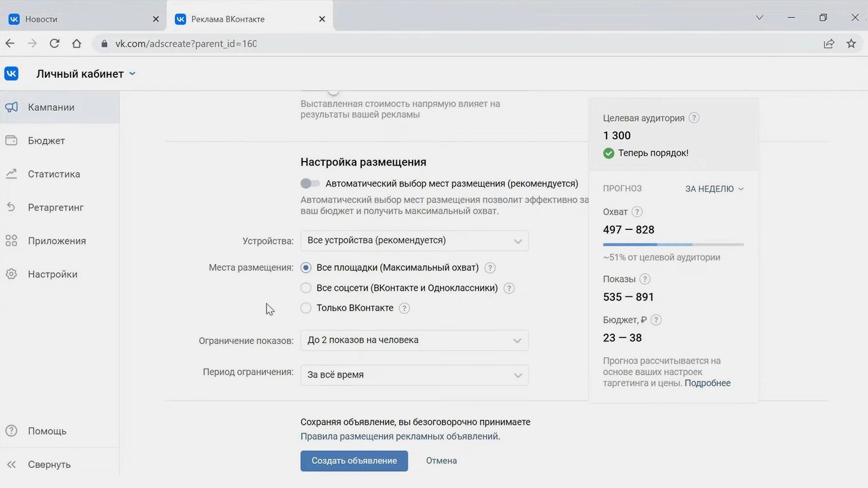Show help for Все площадки option
Image resolution: width=868 pixels, height=488 pixels.
tap(490, 268)
